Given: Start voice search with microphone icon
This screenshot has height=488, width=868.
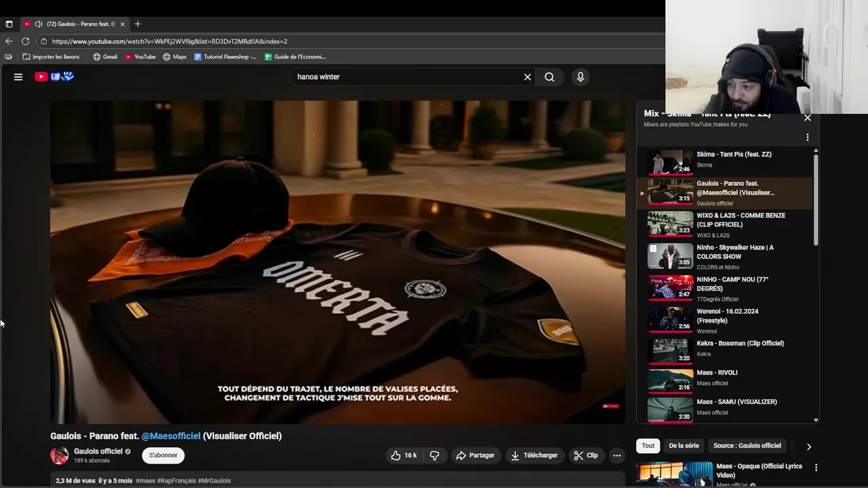Looking at the screenshot, I should point(580,77).
